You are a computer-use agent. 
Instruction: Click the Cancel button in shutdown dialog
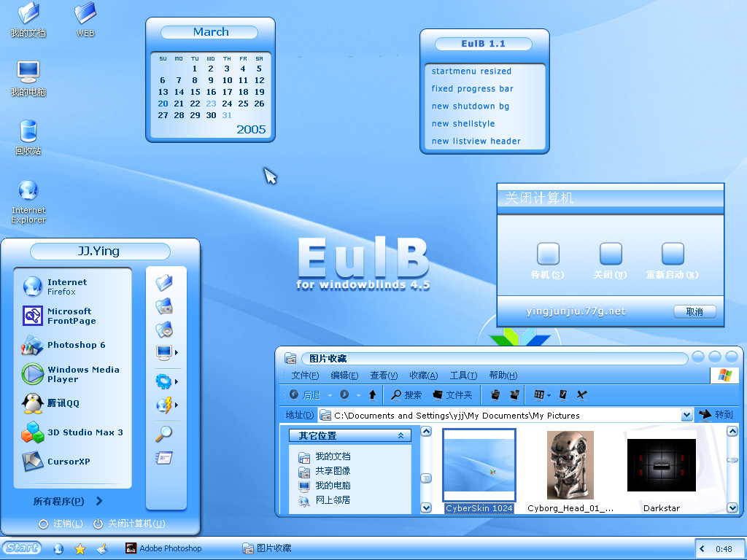click(x=694, y=311)
